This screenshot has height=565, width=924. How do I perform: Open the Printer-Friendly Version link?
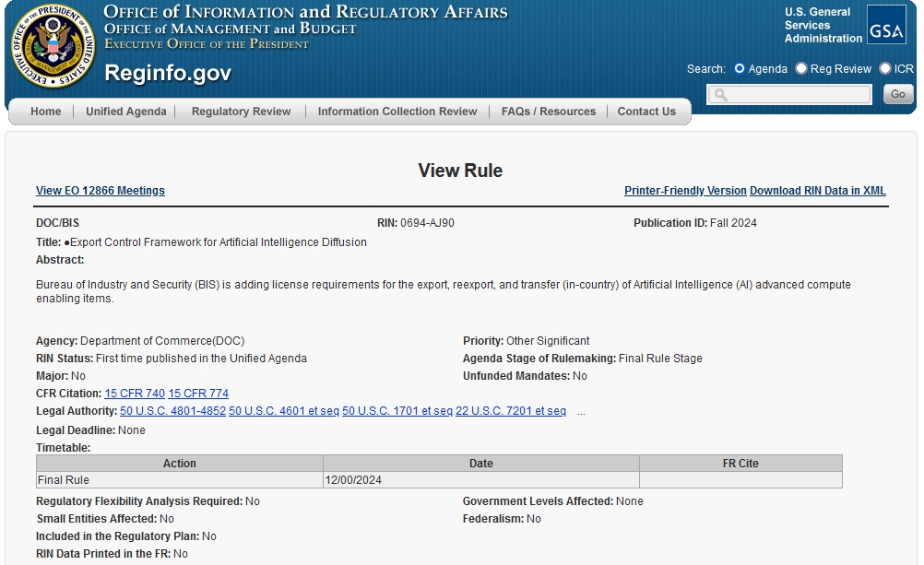point(685,190)
